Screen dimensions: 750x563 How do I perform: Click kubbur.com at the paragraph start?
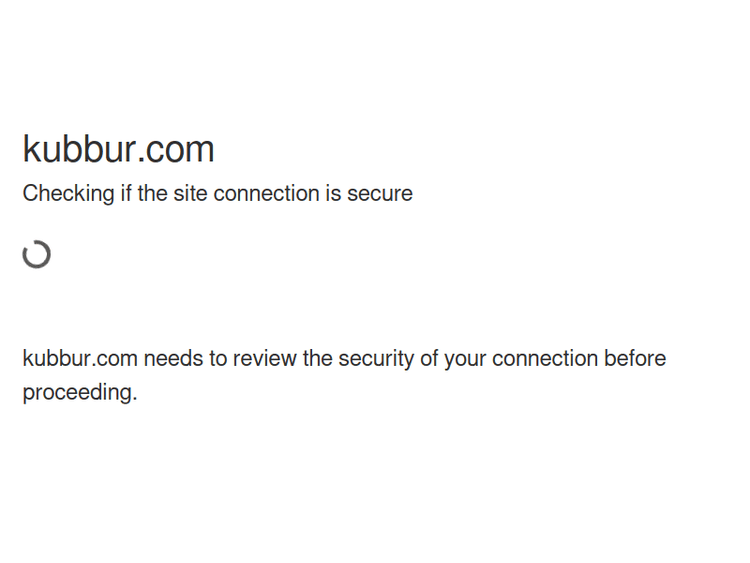click(80, 359)
